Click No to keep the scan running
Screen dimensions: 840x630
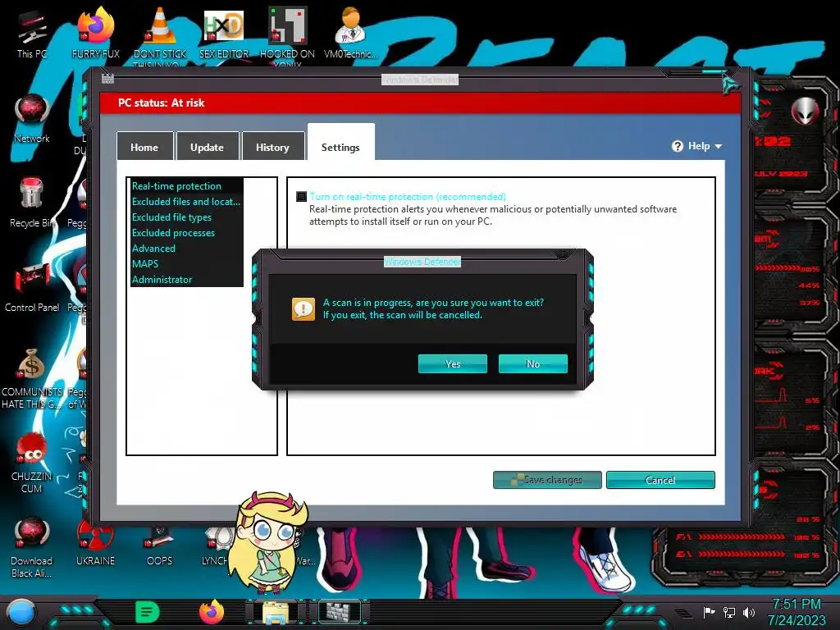tap(532, 363)
